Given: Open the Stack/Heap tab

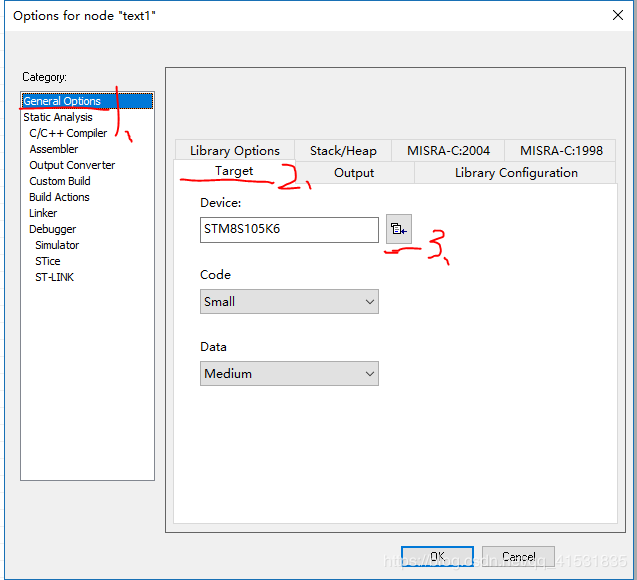Looking at the screenshot, I should [343, 151].
